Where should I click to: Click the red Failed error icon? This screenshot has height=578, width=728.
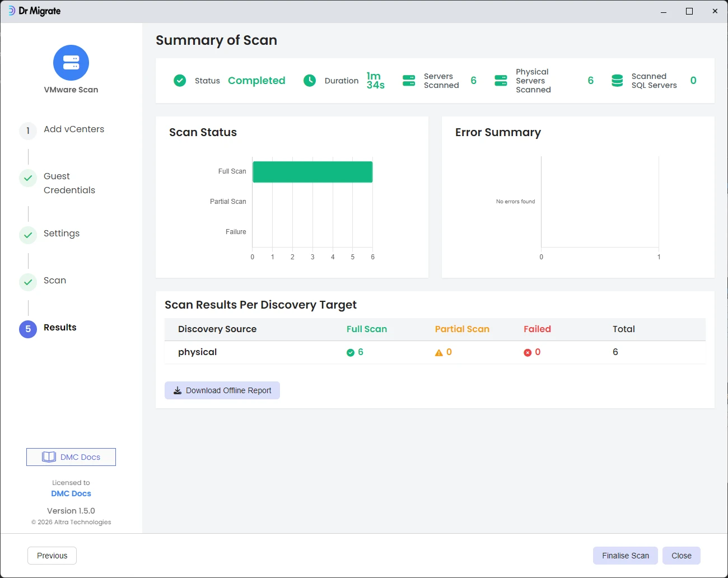(528, 352)
